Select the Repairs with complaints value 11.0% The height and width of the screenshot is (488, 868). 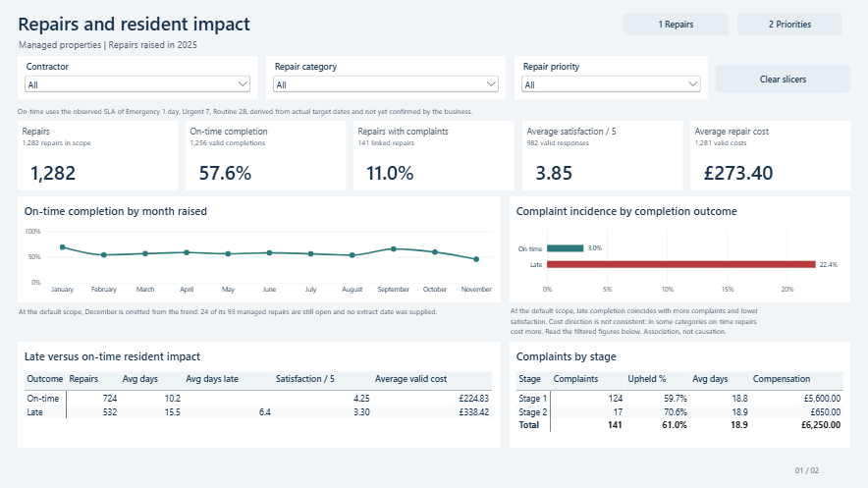390,173
